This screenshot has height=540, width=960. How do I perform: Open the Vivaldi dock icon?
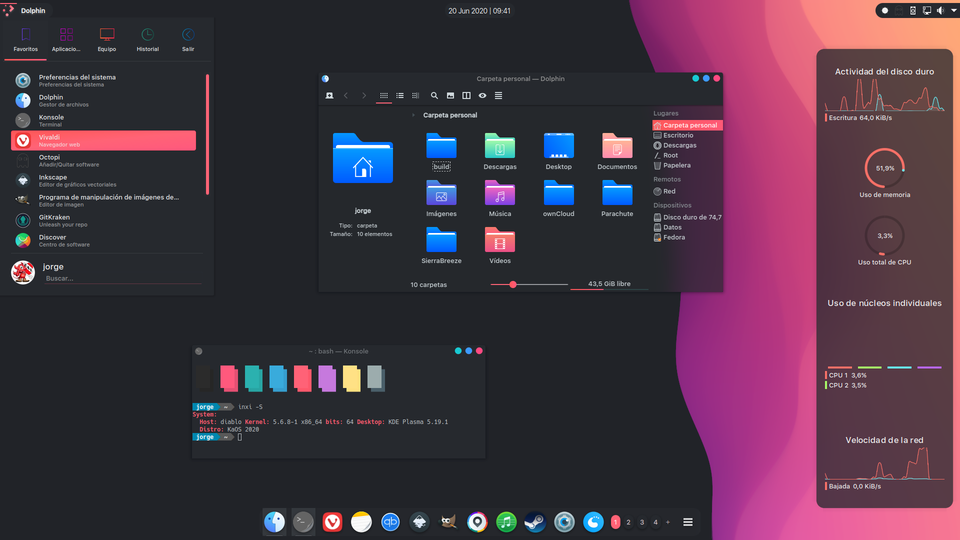332,522
